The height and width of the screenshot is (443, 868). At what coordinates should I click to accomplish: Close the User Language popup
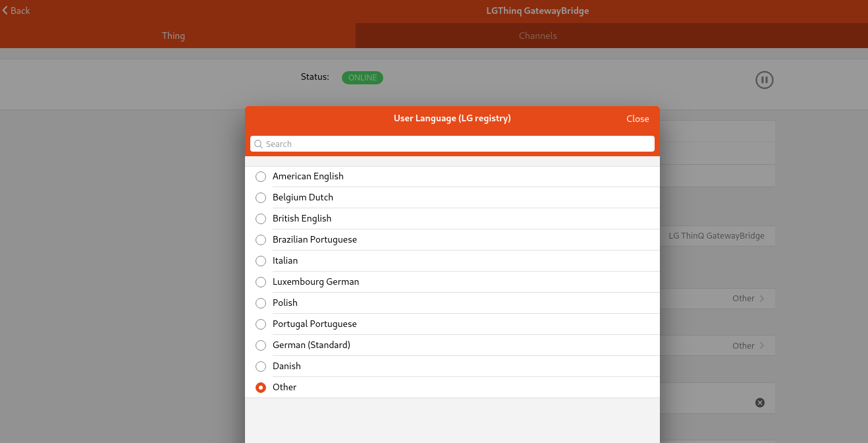tap(637, 119)
